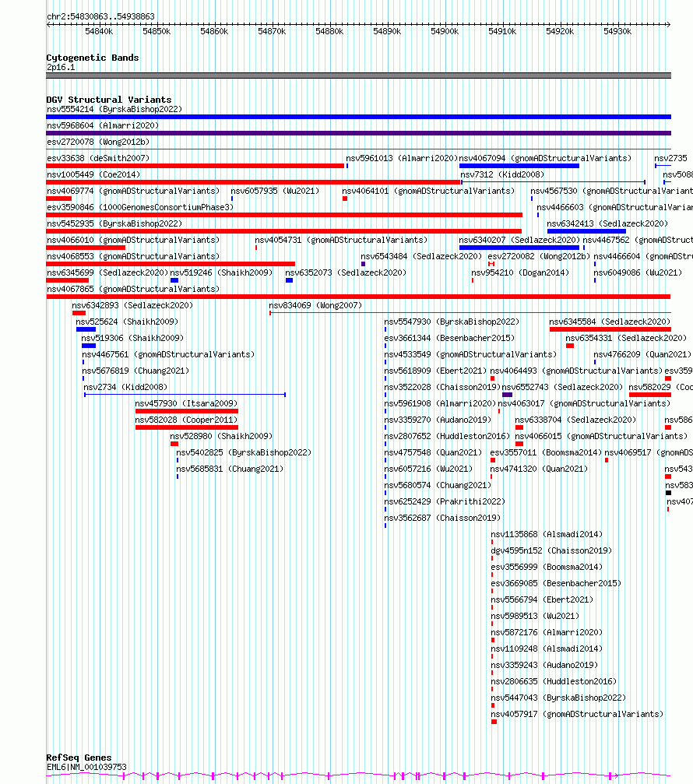Click nsv4068553 (gnomADStructuralVariants) label
The image size is (693, 784).
click(x=133, y=256)
